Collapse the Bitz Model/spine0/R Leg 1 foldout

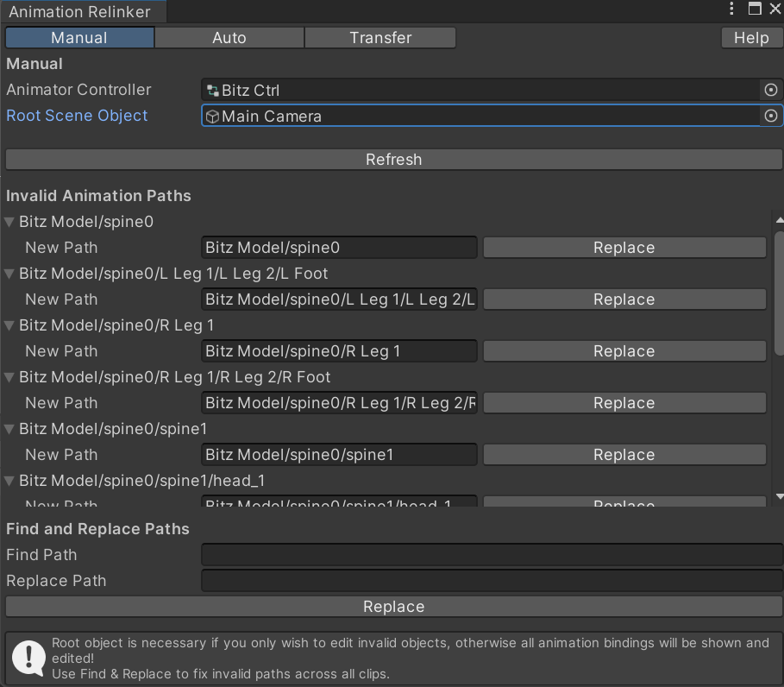click(x=9, y=325)
